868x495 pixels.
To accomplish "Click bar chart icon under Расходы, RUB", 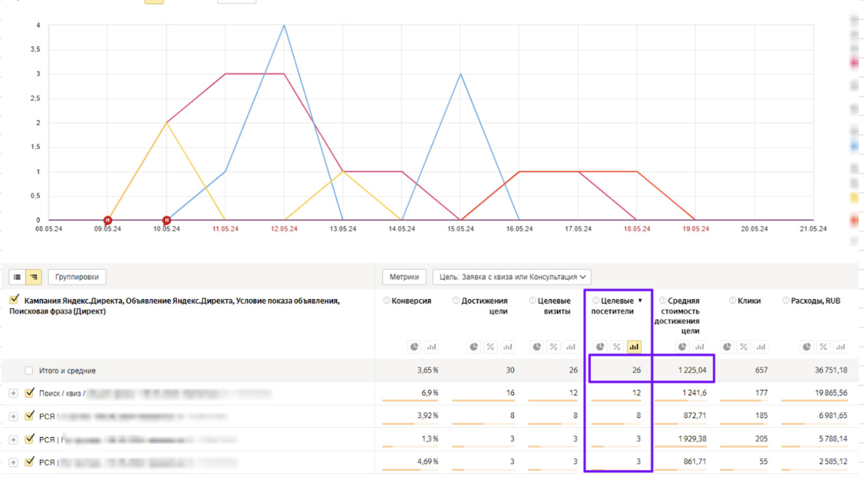I will [x=841, y=347].
